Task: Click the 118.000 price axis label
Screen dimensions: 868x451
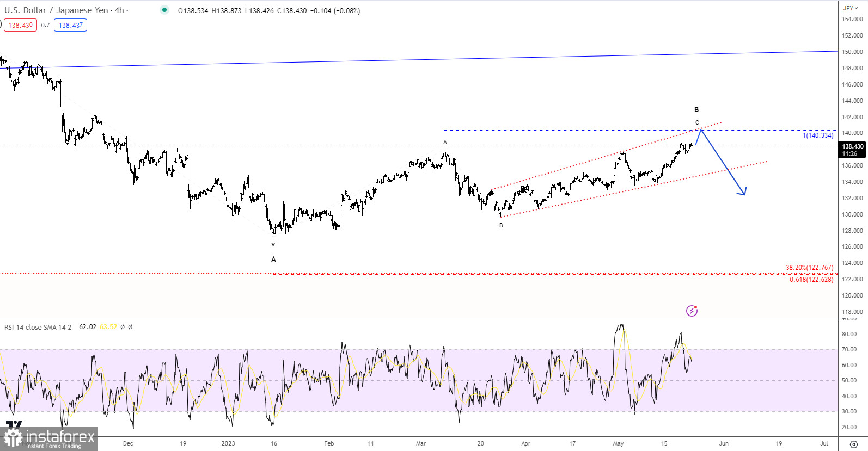Action: 852,312
